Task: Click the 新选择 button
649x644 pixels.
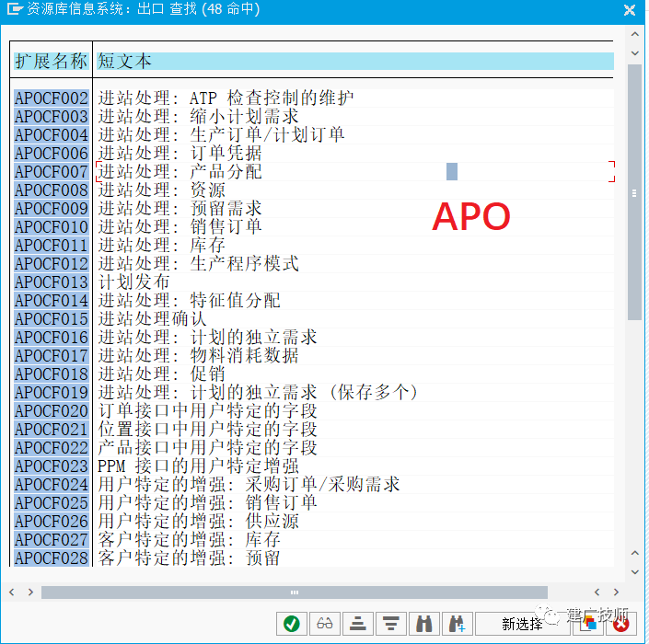Action: 522,624
